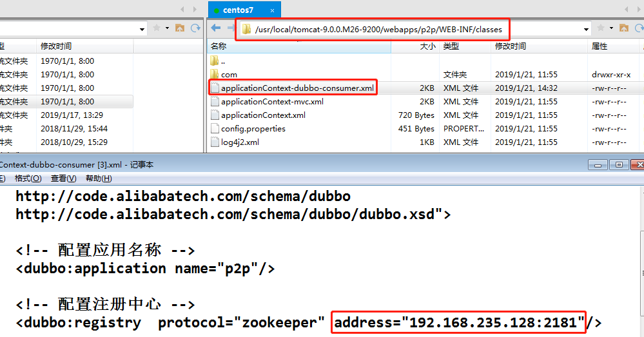Expand the left pane path dropdown

tap(142, 29)
